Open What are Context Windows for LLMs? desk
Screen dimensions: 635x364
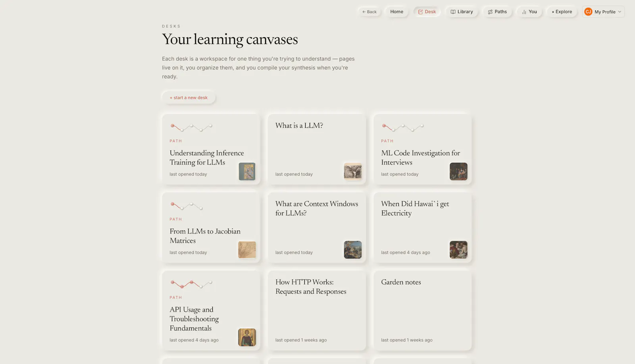[317, 227]
